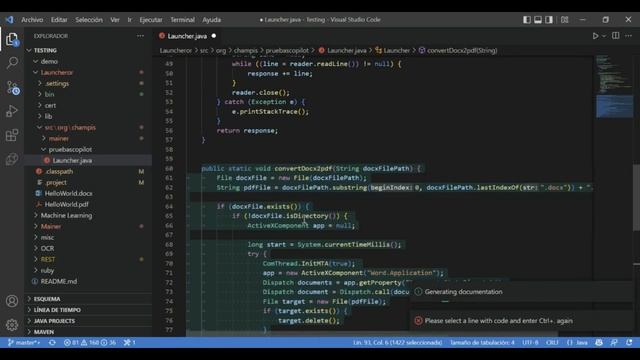Screen dimensions: 640x360
Task: Select Java language mode
Action: point(577,342)
